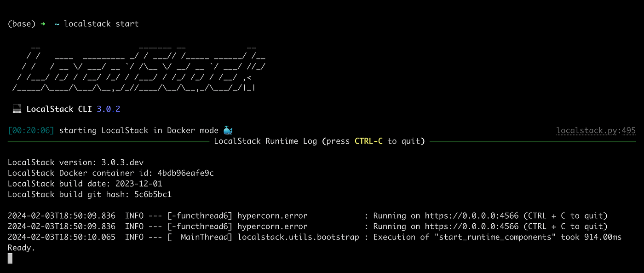Click the [00:20:06] timestamp
Viewport: 644px width, 273px height.
[x=31, y=131]
